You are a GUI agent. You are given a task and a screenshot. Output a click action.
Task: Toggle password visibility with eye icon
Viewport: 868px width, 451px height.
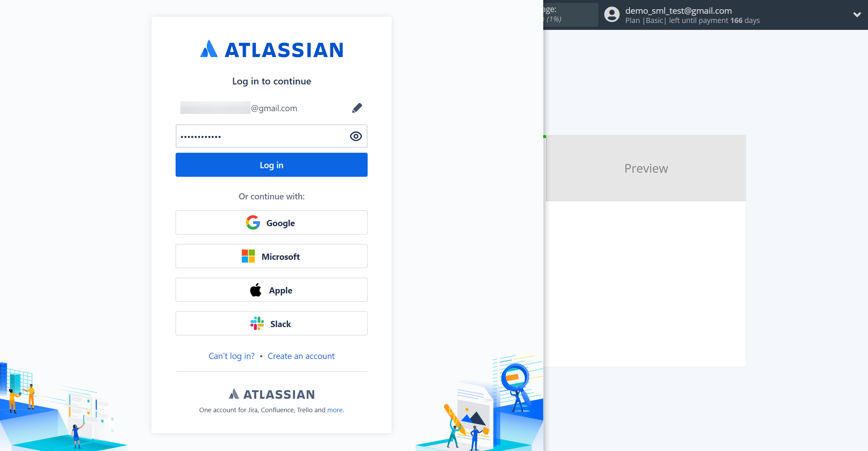pos(355,136)
